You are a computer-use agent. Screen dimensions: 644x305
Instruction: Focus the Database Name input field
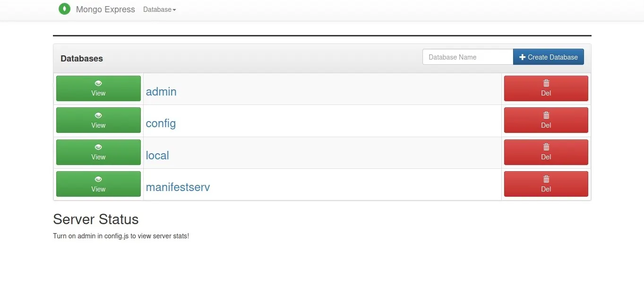coord(467,57)
